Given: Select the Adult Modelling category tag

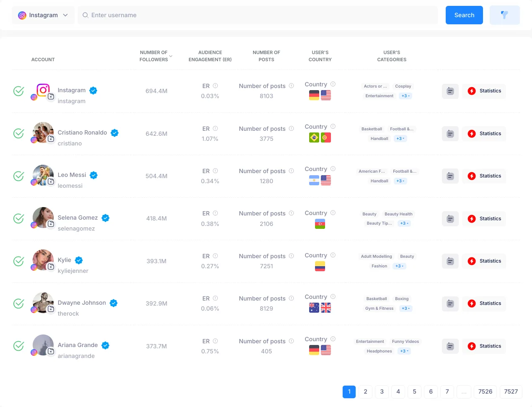Looking at the screenshot, I should pos(376,257).
